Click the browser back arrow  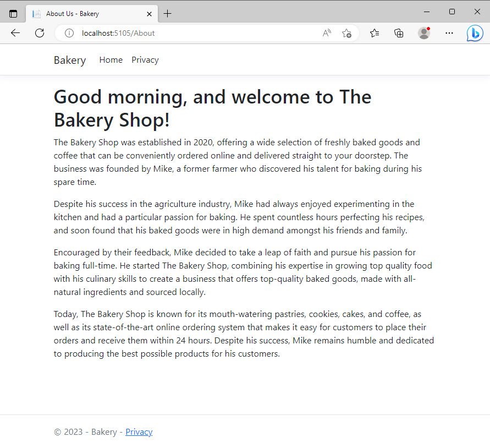pyautogui.click(x=15, y=33)
